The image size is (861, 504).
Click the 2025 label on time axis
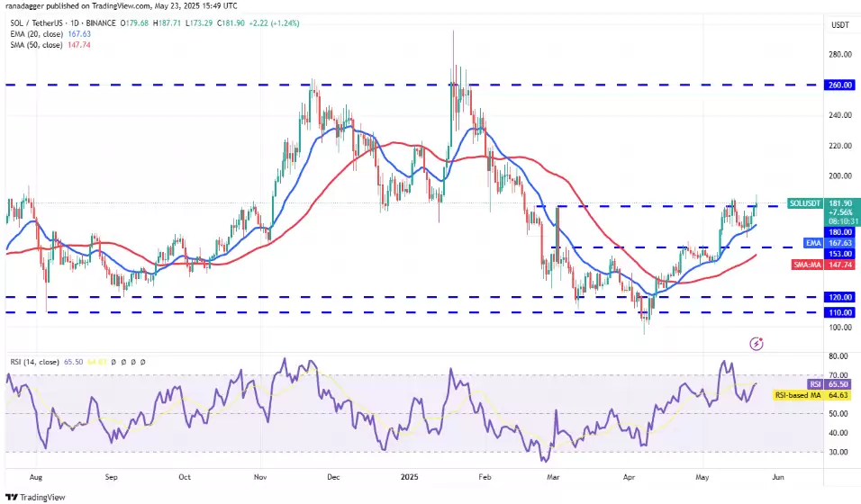pos(409,477)
